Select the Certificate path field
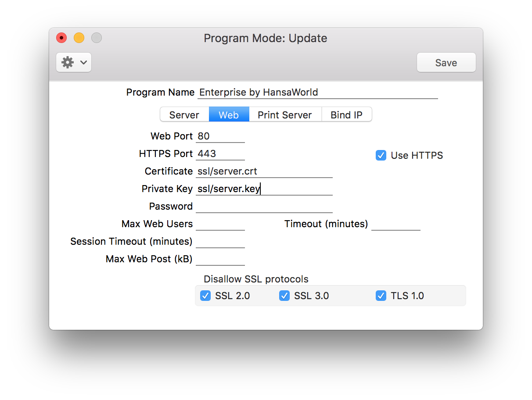 click(x=264, y=171)
